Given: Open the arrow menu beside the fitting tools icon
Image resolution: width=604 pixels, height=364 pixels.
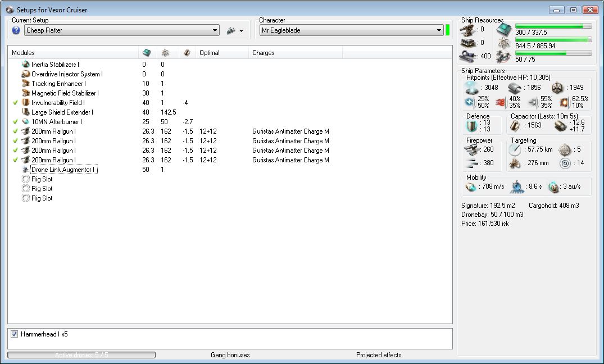Looking at the screenshot, I should pyautogui.click(x=242, y=31).
